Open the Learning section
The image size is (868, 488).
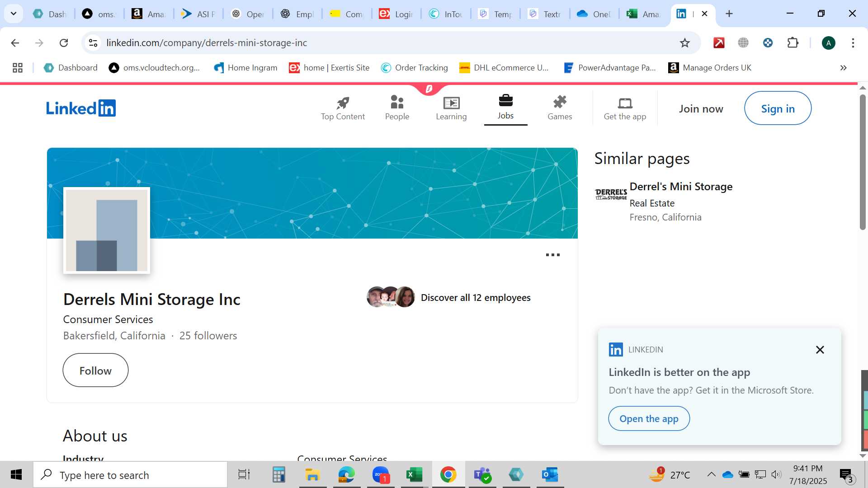click(x=451, y=108)
